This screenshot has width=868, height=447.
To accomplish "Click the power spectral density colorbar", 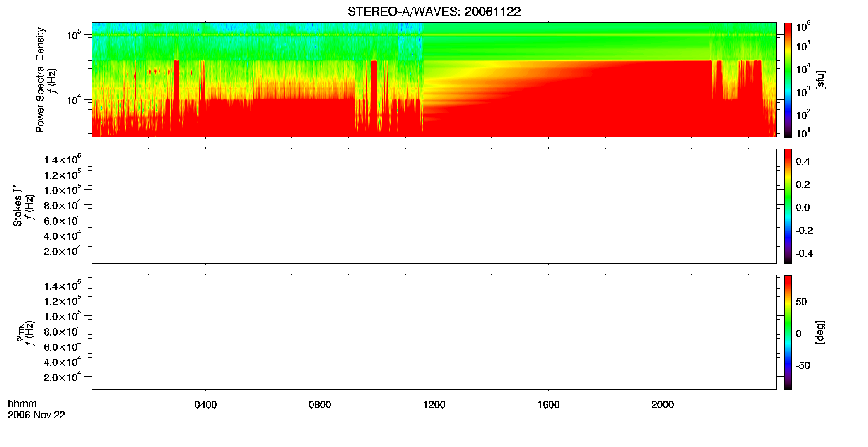I will [x=788, y=80].
